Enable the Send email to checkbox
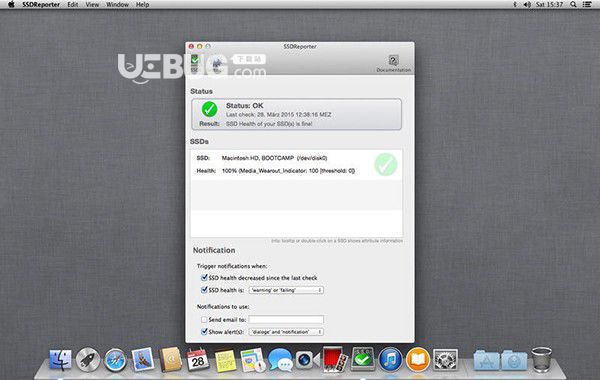This screenshot has width=600, height=380. click(204, 319)
